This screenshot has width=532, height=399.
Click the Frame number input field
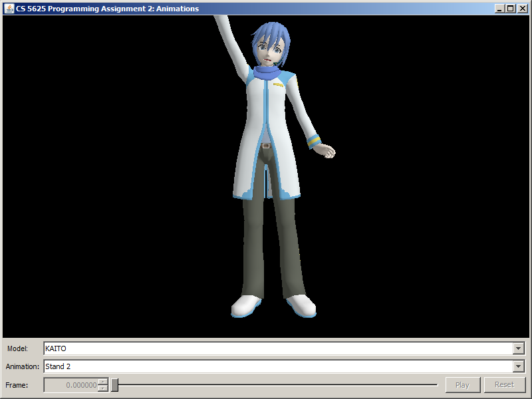click(70, 384)
